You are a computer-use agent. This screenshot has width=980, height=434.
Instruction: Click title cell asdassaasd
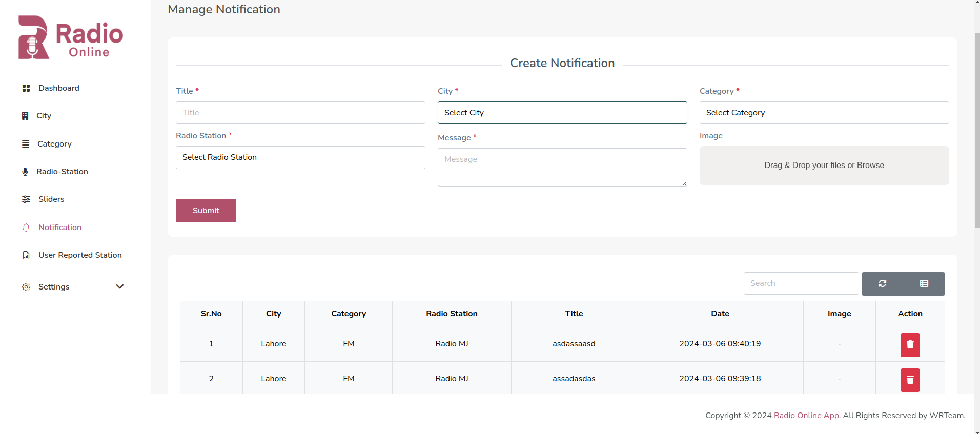pyautogui.click(x=574, y=344)
